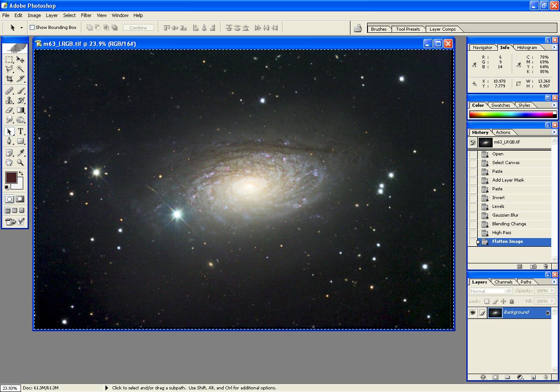The image size is (560, 392).
Task: Select the Eyedropper tool
Action: click(x=21, y=152)
